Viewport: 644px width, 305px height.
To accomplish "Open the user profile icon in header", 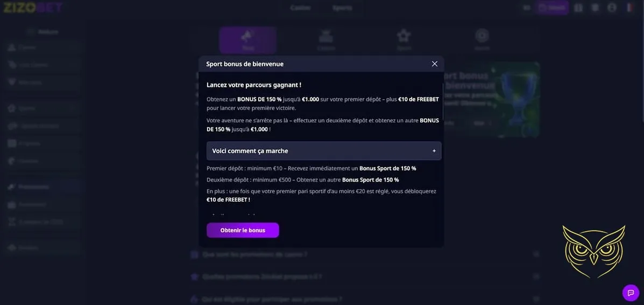I will click(x=612, y=8).
